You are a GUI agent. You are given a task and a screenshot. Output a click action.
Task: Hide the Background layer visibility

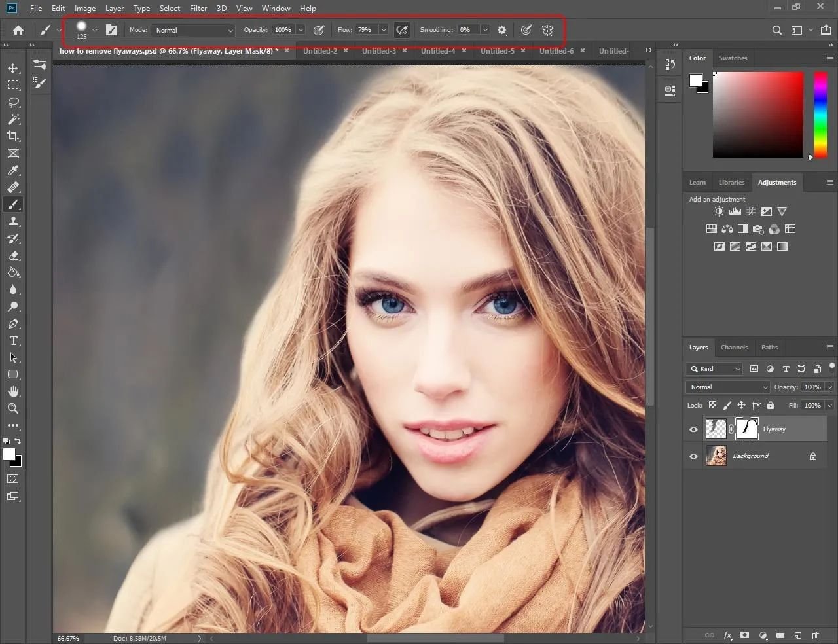click(693, 456)
